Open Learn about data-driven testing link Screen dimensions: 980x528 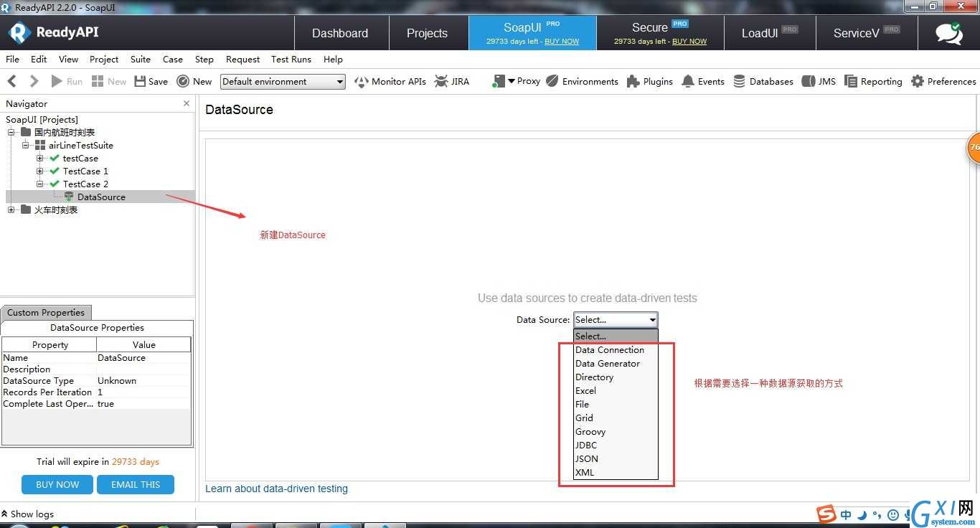pyautogui.click(x=276, y=489)
